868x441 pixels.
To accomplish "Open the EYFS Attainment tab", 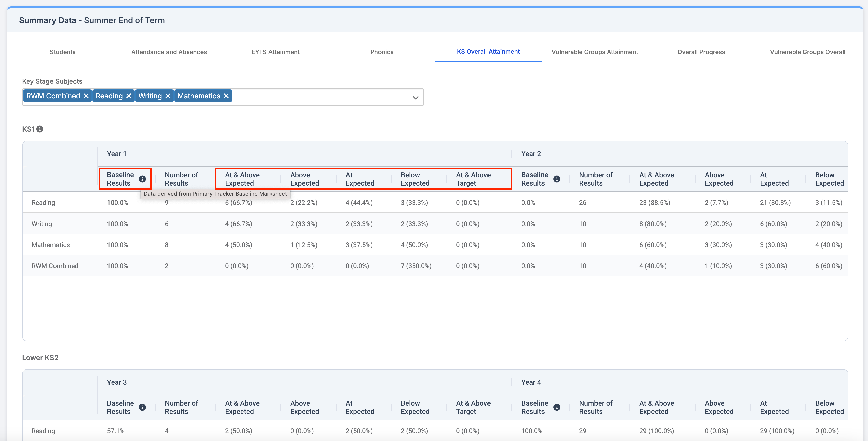I will (275, 52).
